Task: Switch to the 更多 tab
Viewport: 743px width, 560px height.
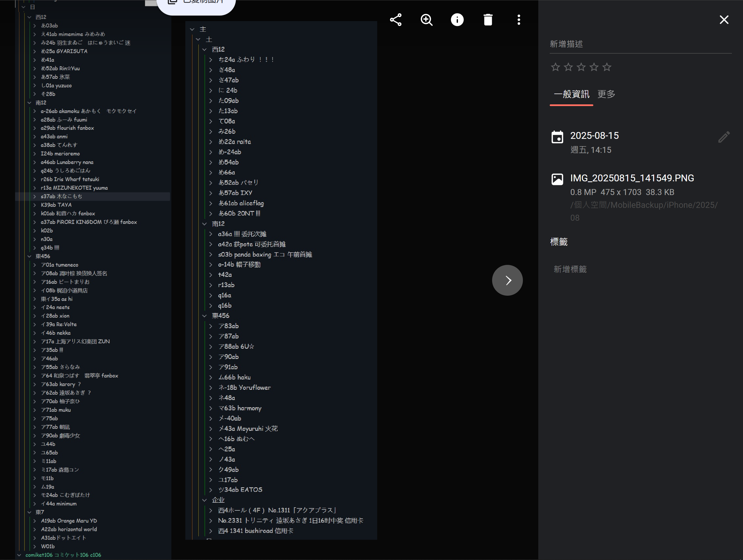Action: tap(606, 94)
